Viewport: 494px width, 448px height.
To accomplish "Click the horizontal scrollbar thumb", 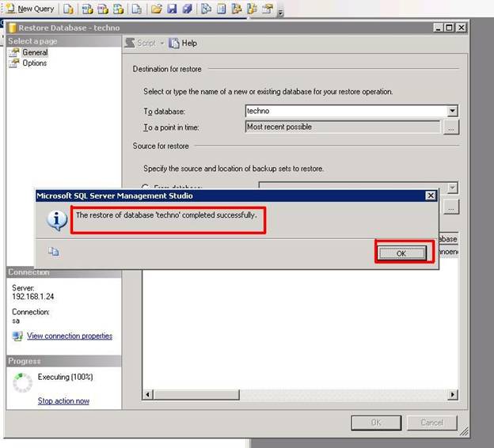I will point(196,394).
